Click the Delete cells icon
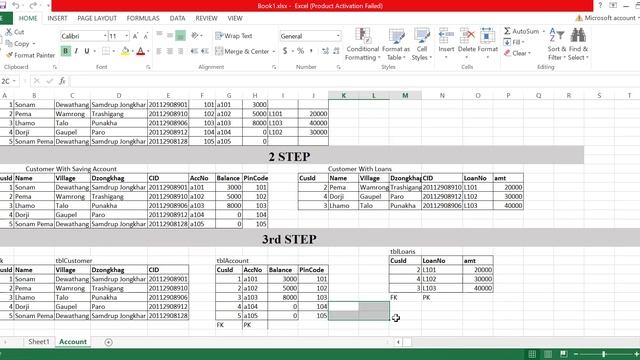Screen dimensions: 640x360 467,37
